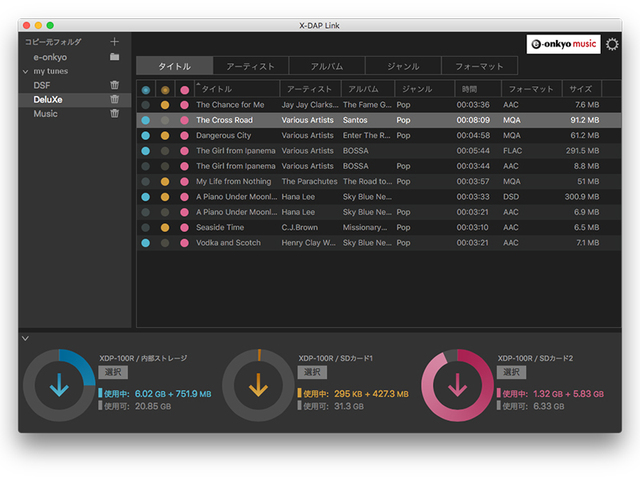Toggle blue dot for The Chance for Me

(x=146, y=105)
